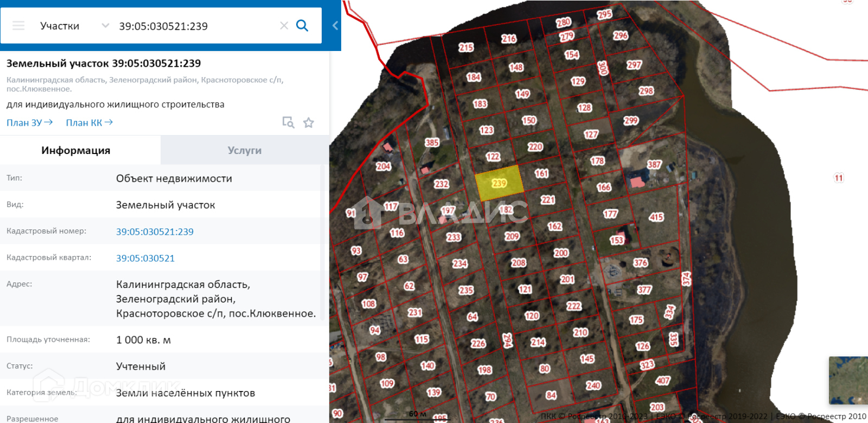Click the area value 1 000 кв. м
The height and width of the screenshot is (423, 868).
click(x=143, y=340)
